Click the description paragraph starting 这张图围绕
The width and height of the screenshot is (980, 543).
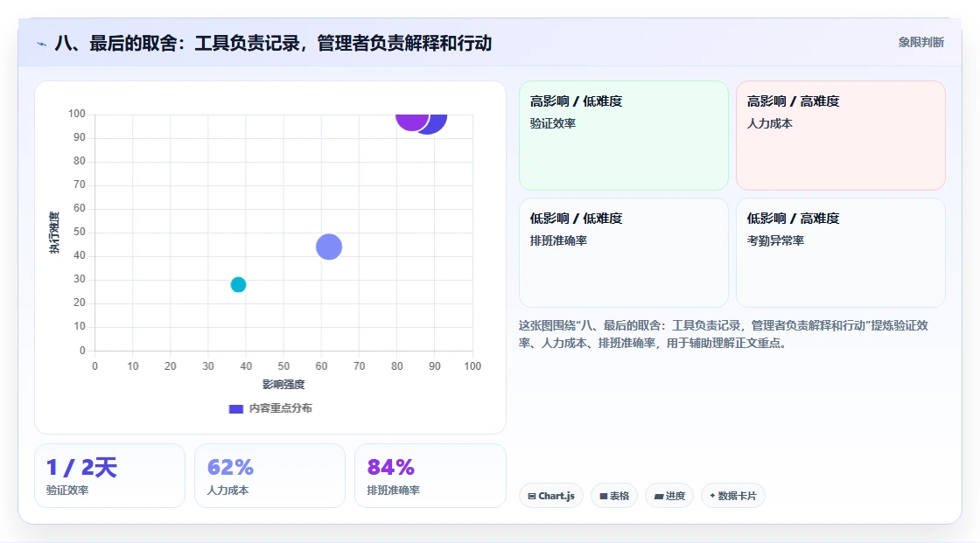pos(723,334)
